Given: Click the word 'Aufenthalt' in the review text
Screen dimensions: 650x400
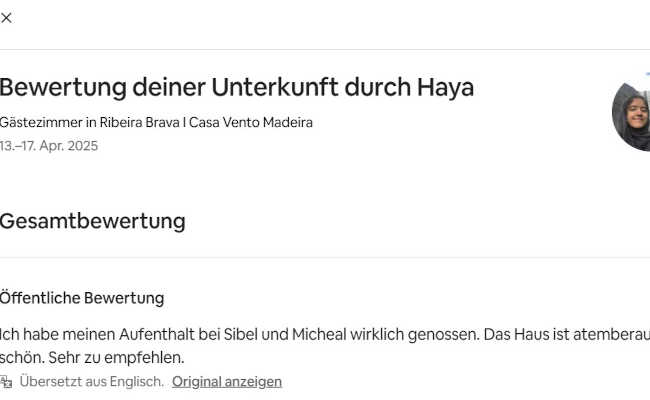Looking at the screenshot, I should [x=157, y=335].
